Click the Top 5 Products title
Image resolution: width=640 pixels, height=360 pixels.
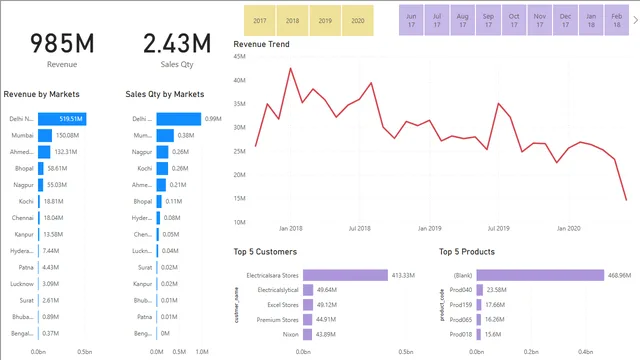pos(467,252)
